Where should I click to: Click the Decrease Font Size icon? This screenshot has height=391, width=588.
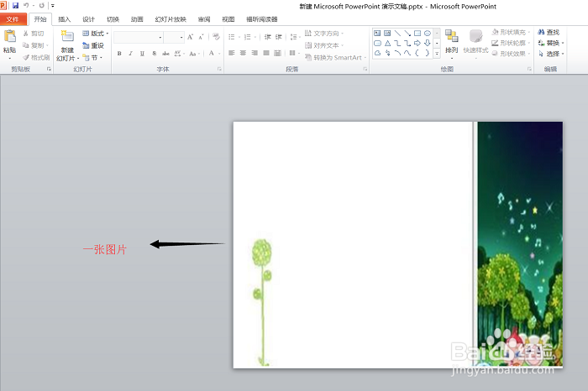click(201, 37)
